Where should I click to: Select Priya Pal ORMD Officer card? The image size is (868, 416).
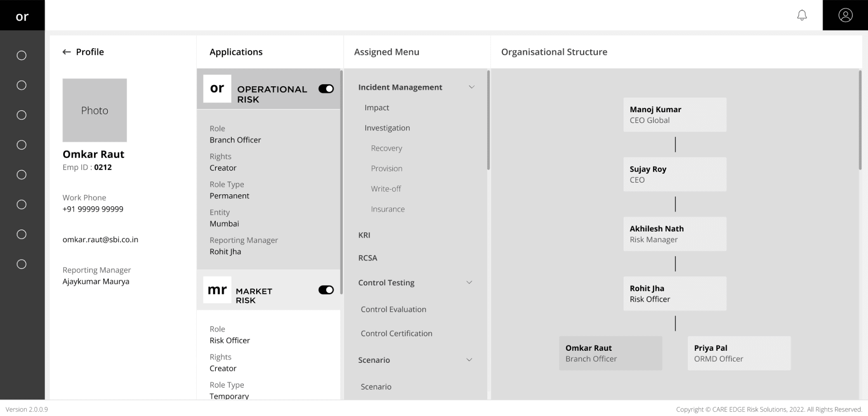739,353
